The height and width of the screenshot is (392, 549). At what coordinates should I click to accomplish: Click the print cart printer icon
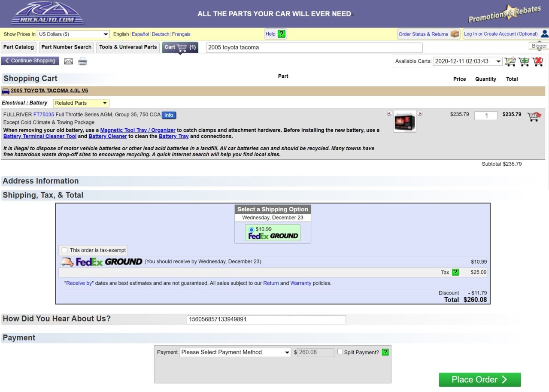82,61
